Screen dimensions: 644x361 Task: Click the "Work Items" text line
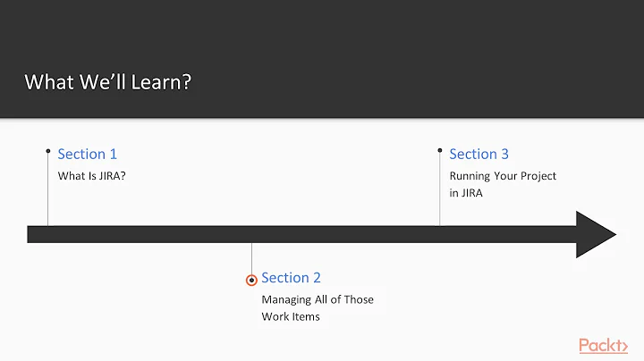click(x=291, y=316)
